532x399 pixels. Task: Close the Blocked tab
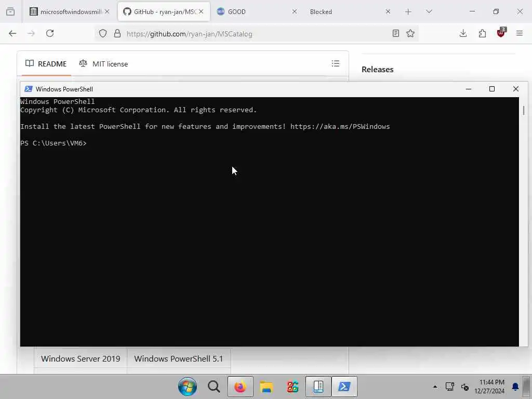tap(388, 11)
